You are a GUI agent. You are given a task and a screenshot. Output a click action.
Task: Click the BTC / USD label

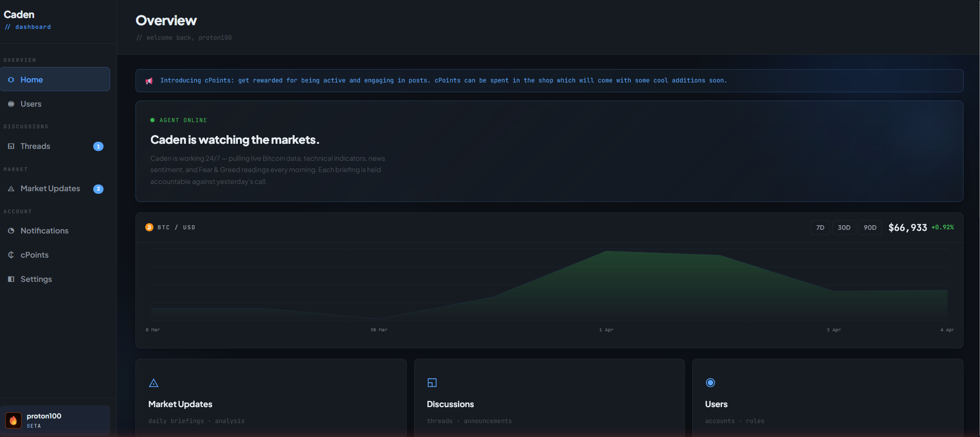coord(176,227)
